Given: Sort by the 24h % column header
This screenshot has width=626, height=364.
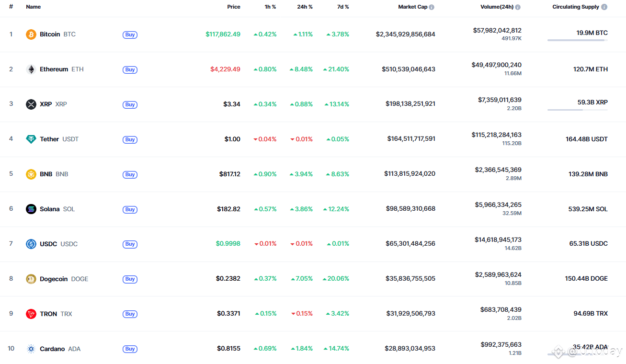Looking at the screenshot, I should click(305, 7).
